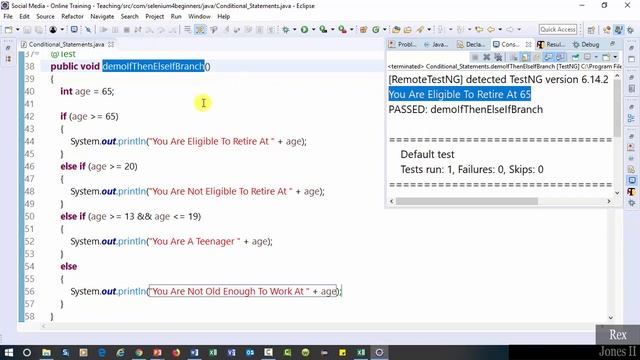Image resolution: width=640 pixels, height=360 pixels.
Task: Open dropdown beside the Debug bug icon
Action: (x=294, y=29)
